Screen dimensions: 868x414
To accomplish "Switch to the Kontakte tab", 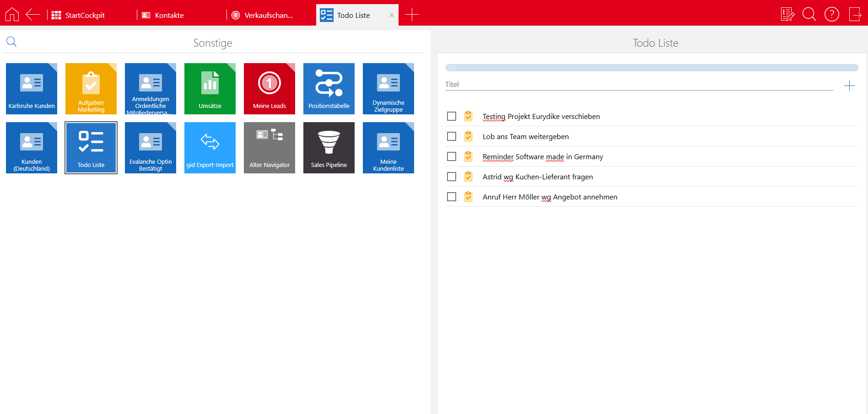I will (x=169, y=15).
